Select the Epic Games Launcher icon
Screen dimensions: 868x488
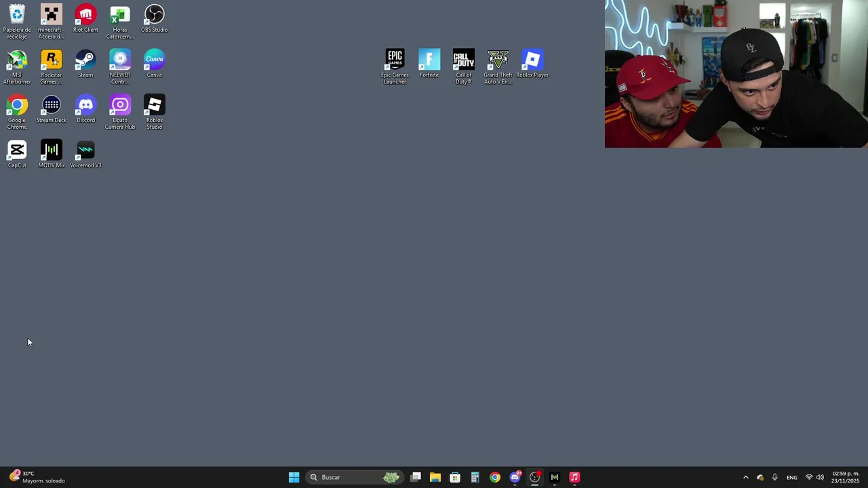point(395,67)
